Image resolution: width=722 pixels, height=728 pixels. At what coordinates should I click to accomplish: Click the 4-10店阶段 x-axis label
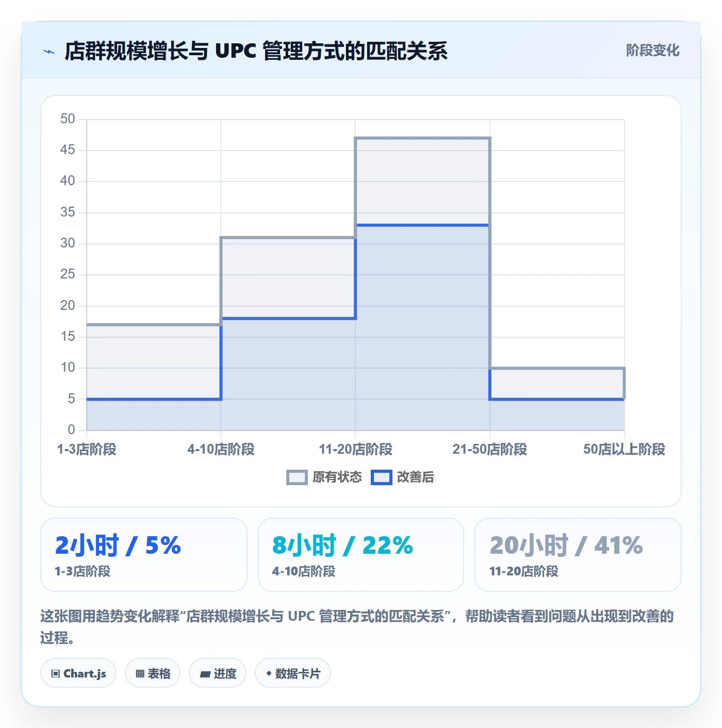[x=221, y=450]
